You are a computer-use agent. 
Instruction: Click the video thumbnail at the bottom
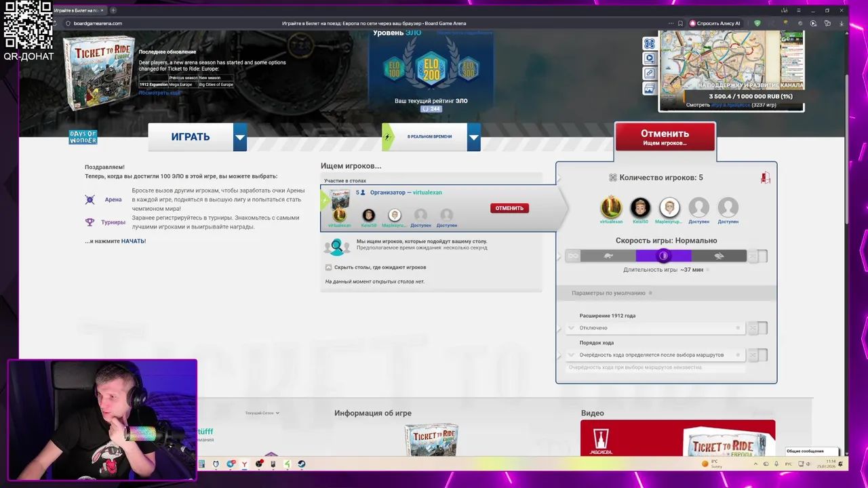[677, 438]
